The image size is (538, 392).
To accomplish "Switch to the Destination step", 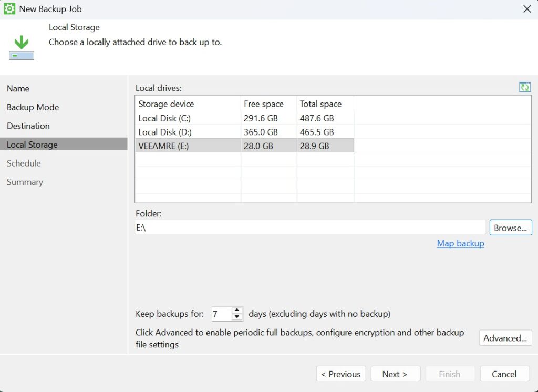I will (x=28, y=126).
